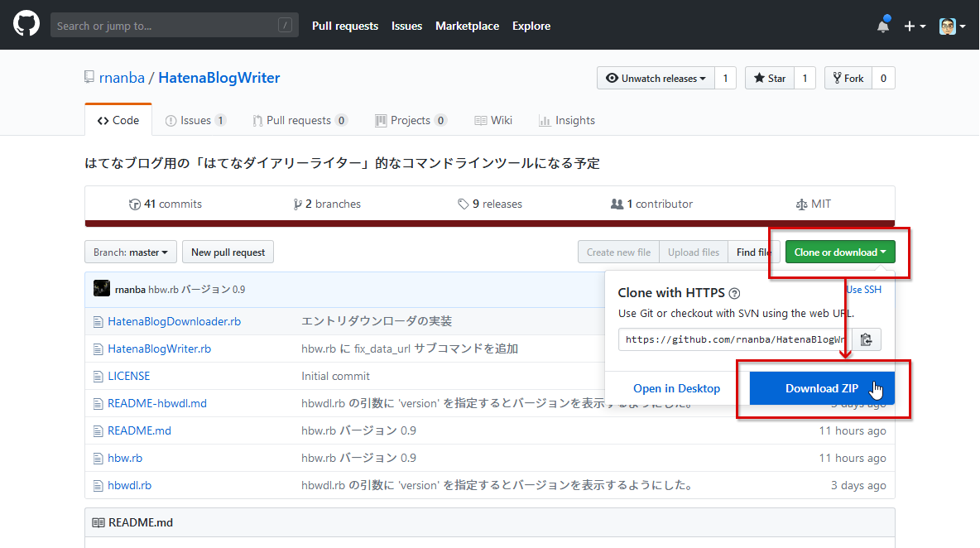
Task: Star the repository
Action: coord(770,78)
